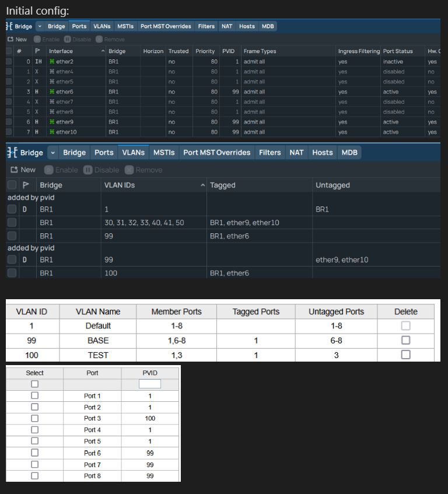Select the Port 3 checkbox
Screen dimensions: 448x494
(34, 418)
